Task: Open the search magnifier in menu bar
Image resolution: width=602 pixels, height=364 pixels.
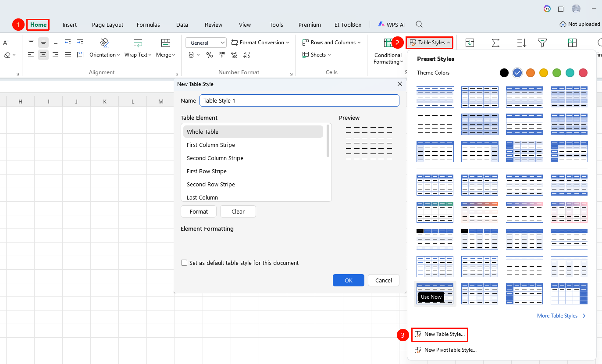Action: click(x=419, y=25)
